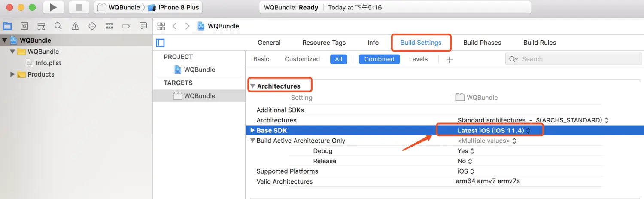This screenshot has height=199, width=644.
Task: Run the project with the Play button
Action: (x=54, y=7)
